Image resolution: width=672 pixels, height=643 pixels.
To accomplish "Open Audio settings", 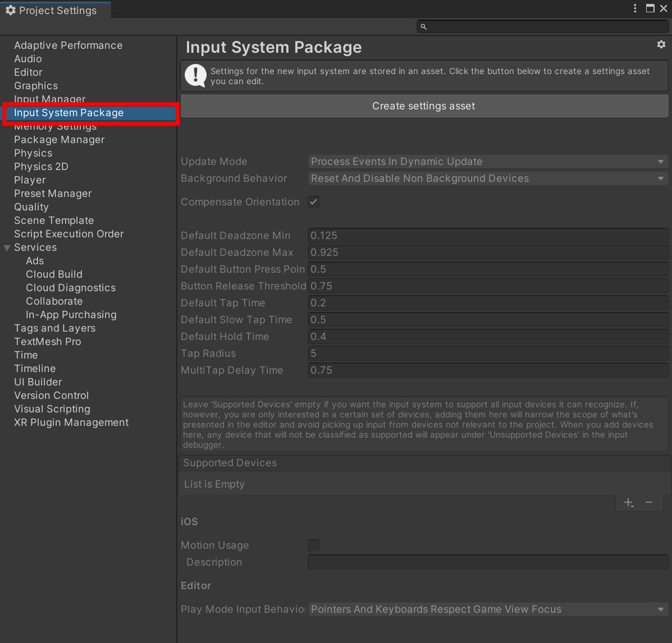I will [28, 59].
